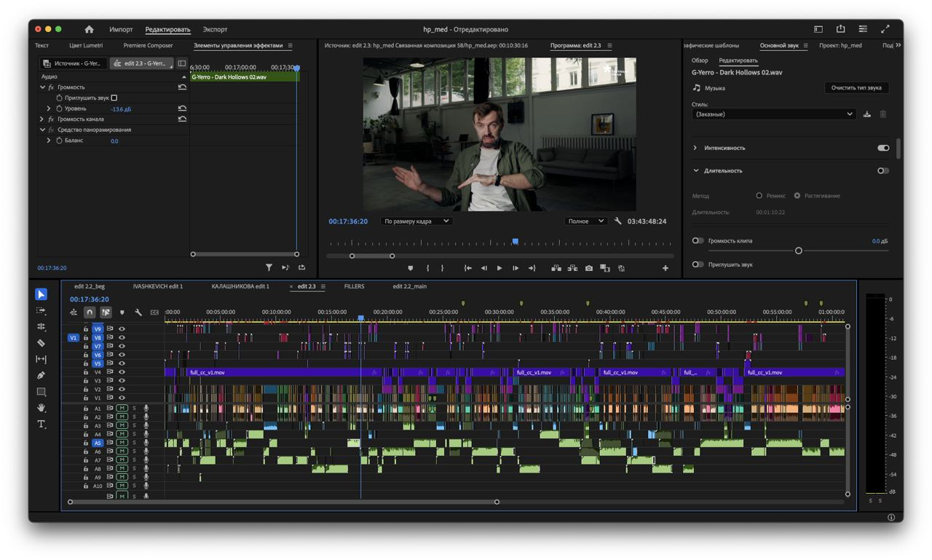
Task: Expand Громкость канала effect
Action: pos(42,119)
